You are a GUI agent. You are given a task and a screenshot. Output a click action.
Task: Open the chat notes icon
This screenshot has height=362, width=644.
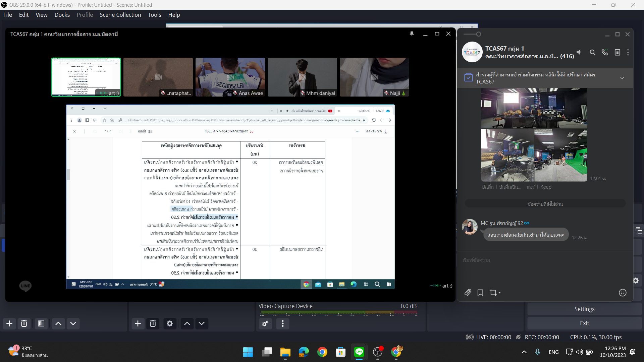pyautogui.click(x=617, y=53)
